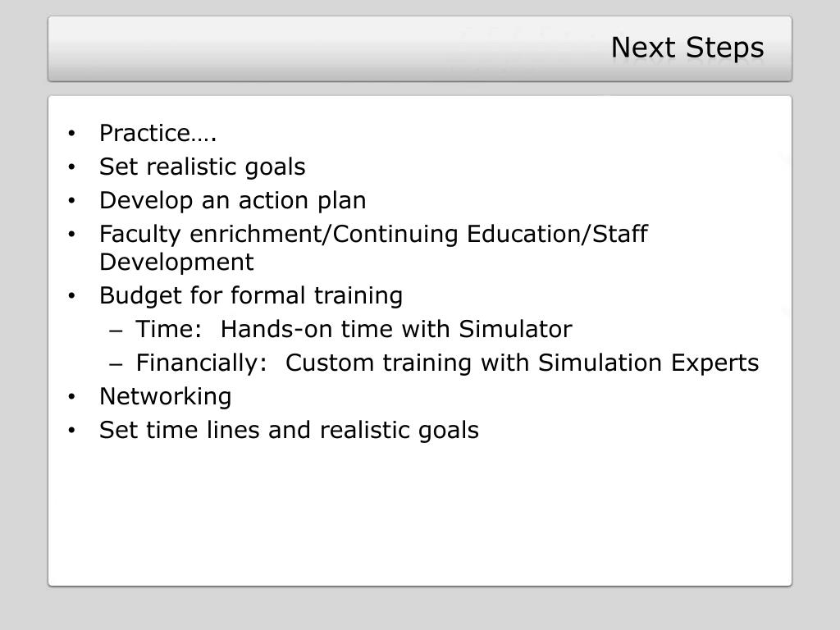
Task: Select 'Develop an action plan' text
Action: click(233, 200)
